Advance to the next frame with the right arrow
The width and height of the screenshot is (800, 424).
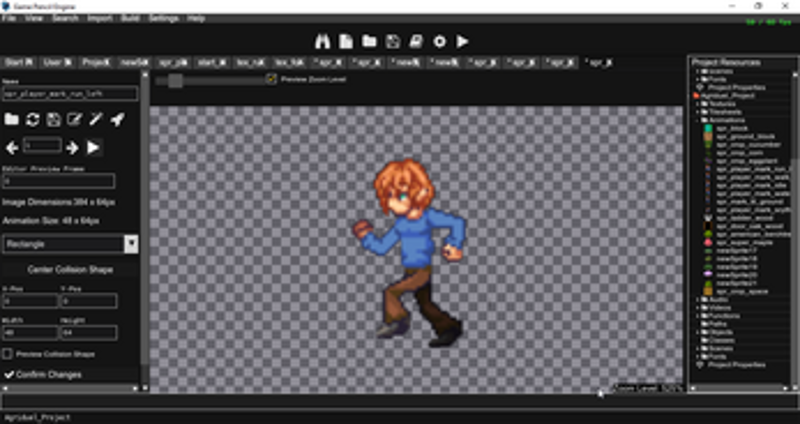[72, 148]
